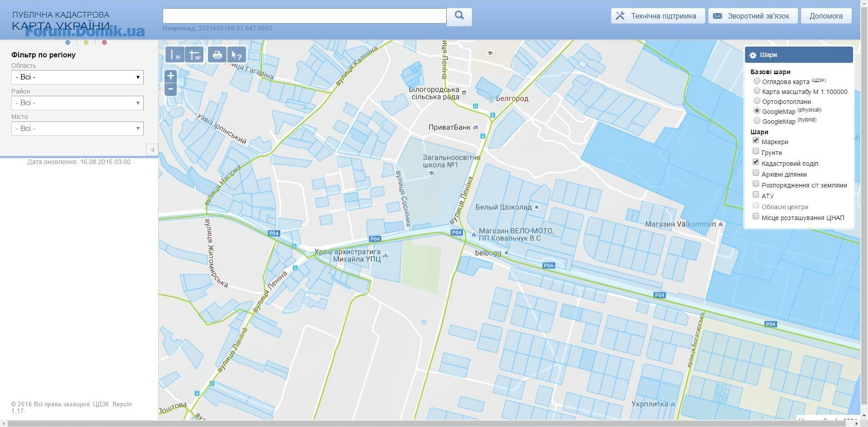Click the cadastral number search field
The image size is (868, 427).
pos(305,16)
